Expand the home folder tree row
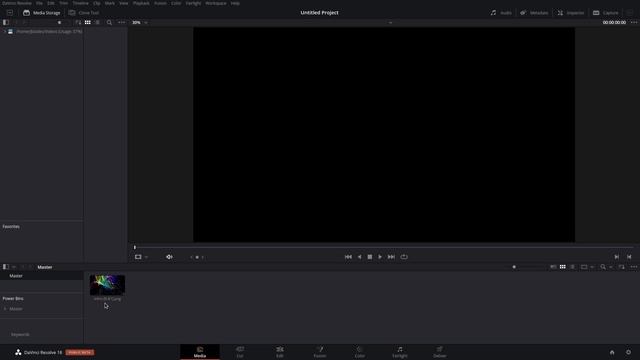640x360 pixels. pyautogui.click(x=5, y=31)
